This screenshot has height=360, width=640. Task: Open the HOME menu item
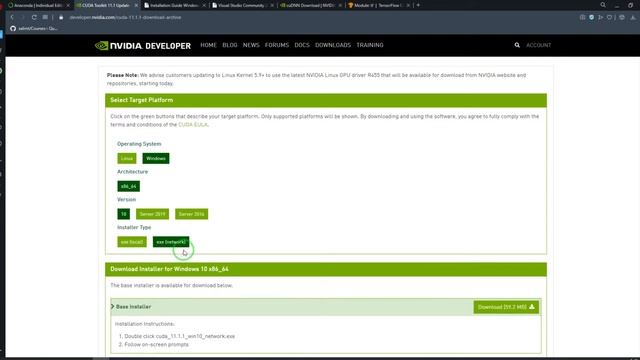click(x=209, y=45)
